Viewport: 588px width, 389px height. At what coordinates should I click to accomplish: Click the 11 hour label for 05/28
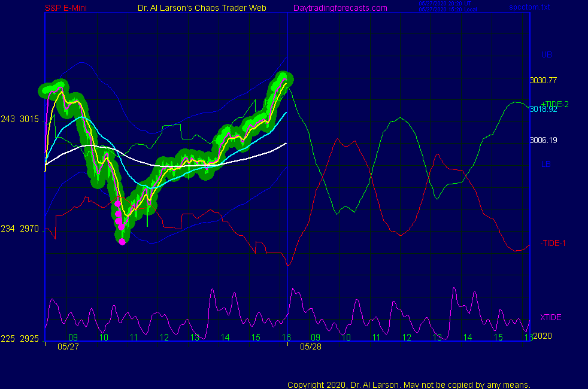pyautogui.click(x=377, y=338)
